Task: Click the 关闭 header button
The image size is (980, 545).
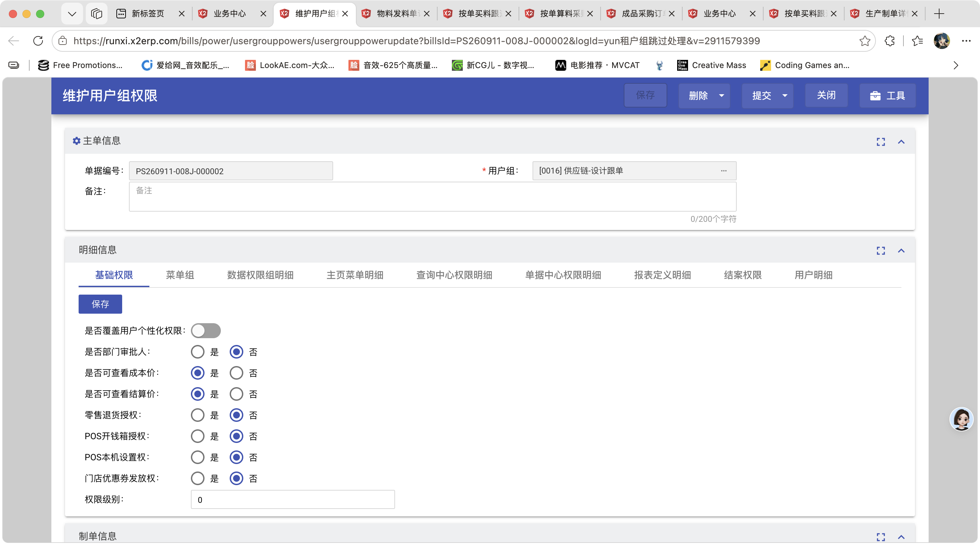Action: pos(826,96)
